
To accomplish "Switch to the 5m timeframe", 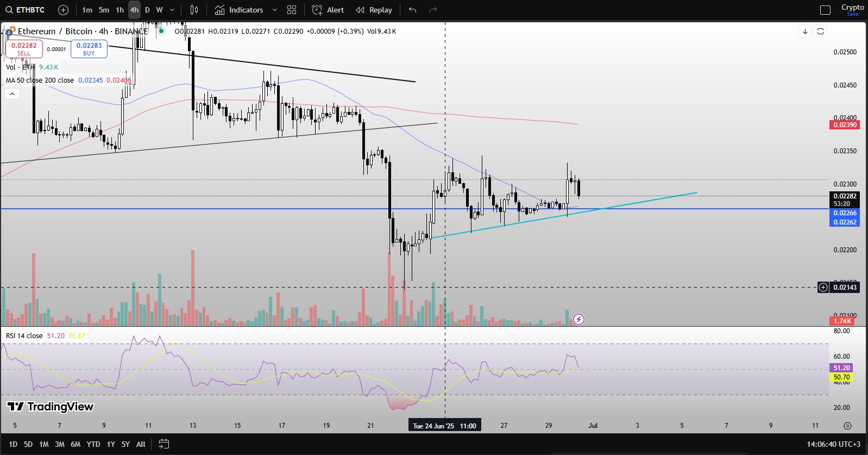I will click(104, 10).
